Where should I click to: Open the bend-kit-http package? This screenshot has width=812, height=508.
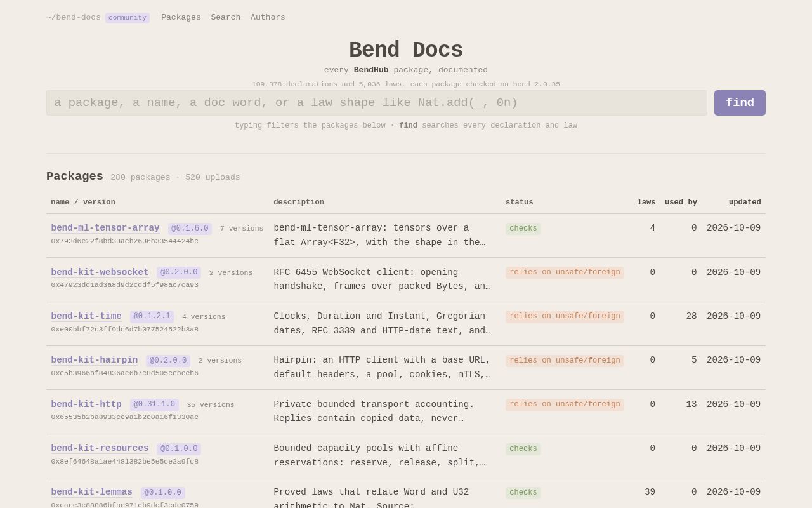pos(86,404)
